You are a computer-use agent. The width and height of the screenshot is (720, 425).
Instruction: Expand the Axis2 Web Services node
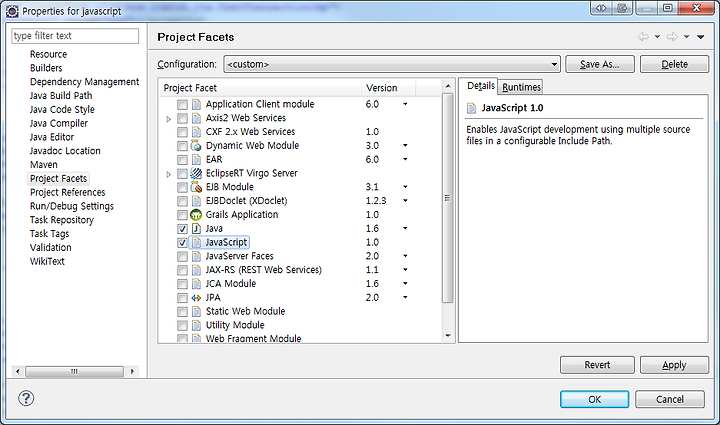coord(169,119)
